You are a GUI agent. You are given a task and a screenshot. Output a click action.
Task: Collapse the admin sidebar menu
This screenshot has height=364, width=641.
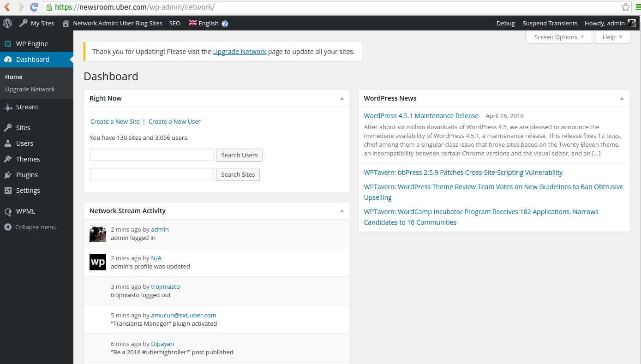pos(30,227)
